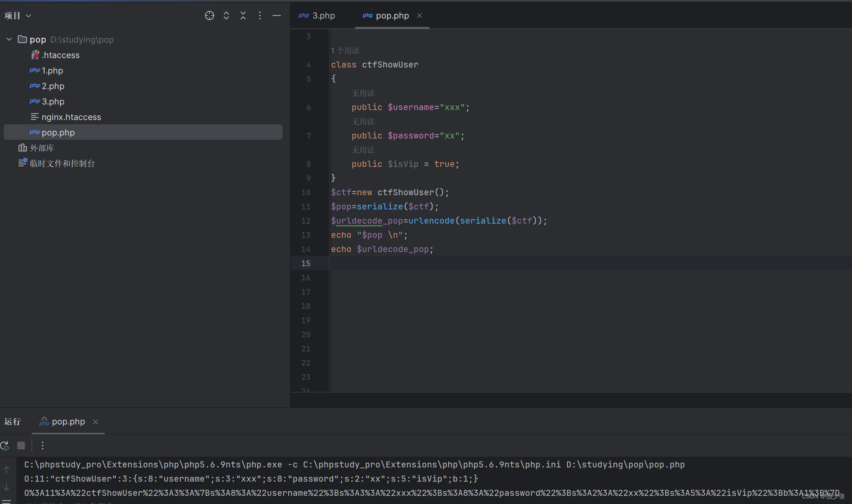Screen dimensions: 852x504
Task: Click the echo statement on line 14
Action: click(382, 249)
